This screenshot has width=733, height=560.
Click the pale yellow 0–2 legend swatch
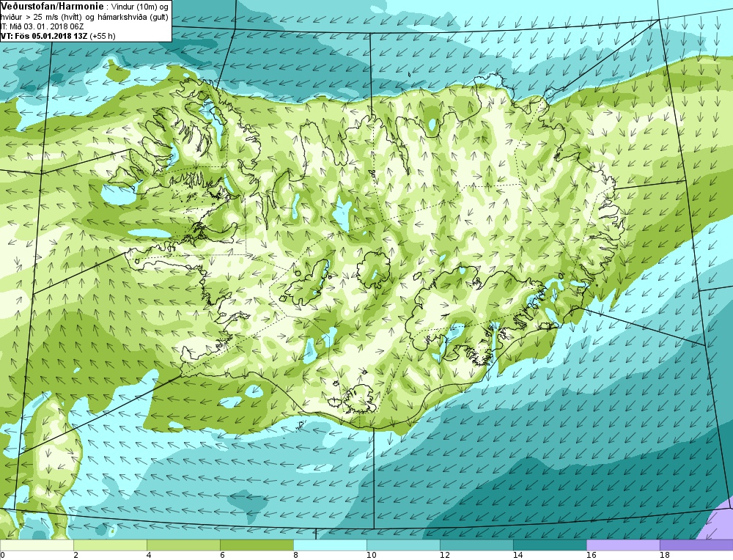(37, 545)
